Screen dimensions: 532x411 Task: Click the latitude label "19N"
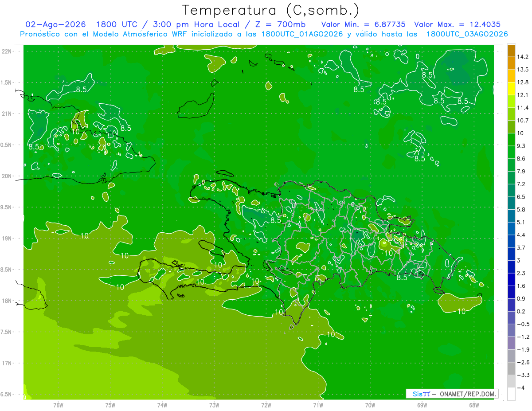click(7, 239)
